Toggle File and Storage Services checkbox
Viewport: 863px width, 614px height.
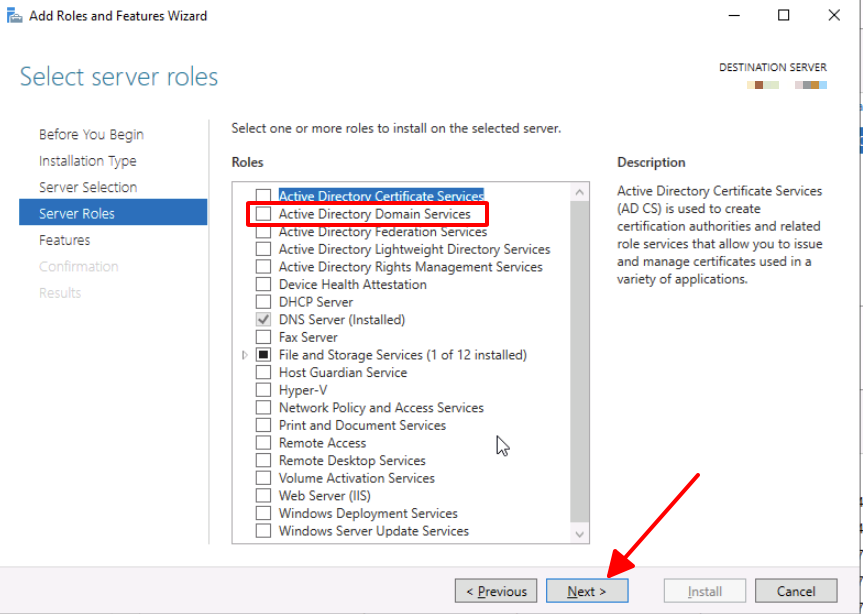click(x=263, y=355)
